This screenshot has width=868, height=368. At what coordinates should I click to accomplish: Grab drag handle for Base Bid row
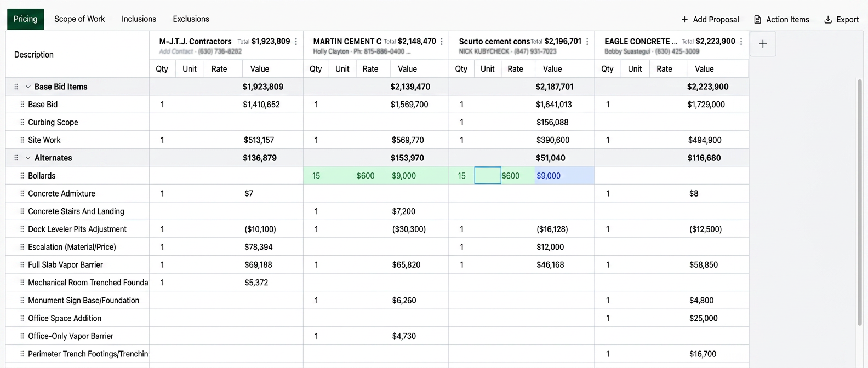coord(22,105)
